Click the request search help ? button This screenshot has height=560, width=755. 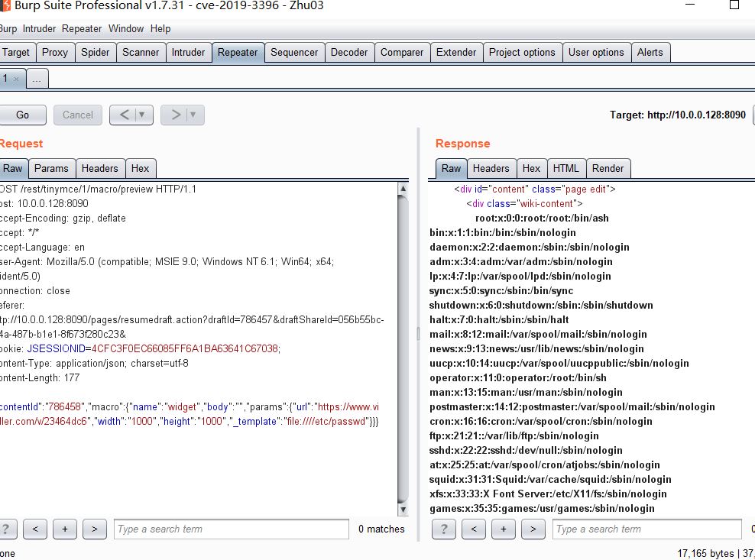6,529
